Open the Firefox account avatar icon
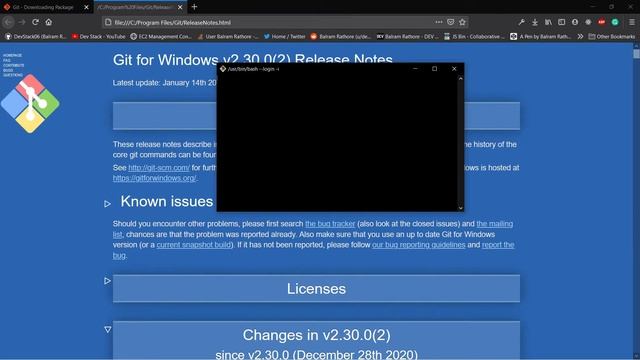The width and height of the screenshot is (640, 360). pos(575,22)
